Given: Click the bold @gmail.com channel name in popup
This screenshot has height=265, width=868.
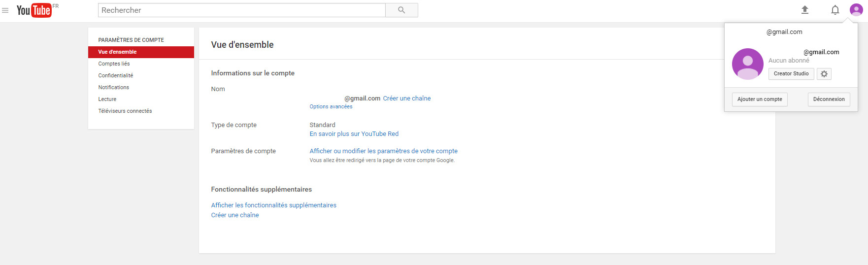Looking at the screenshot, I should [x=821, y=52].
